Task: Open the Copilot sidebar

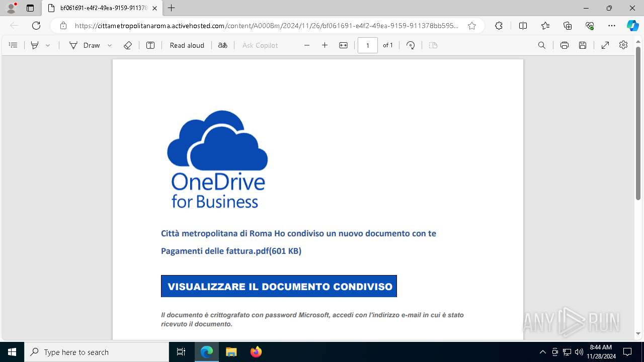Action: 632,26
